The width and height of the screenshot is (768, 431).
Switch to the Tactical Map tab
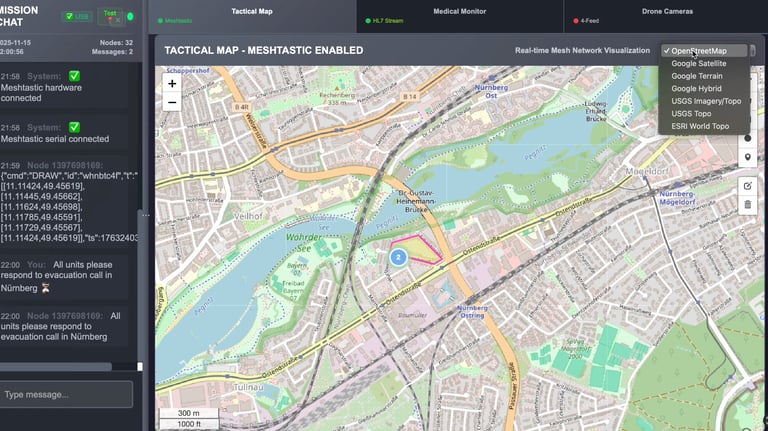(252, 16)
